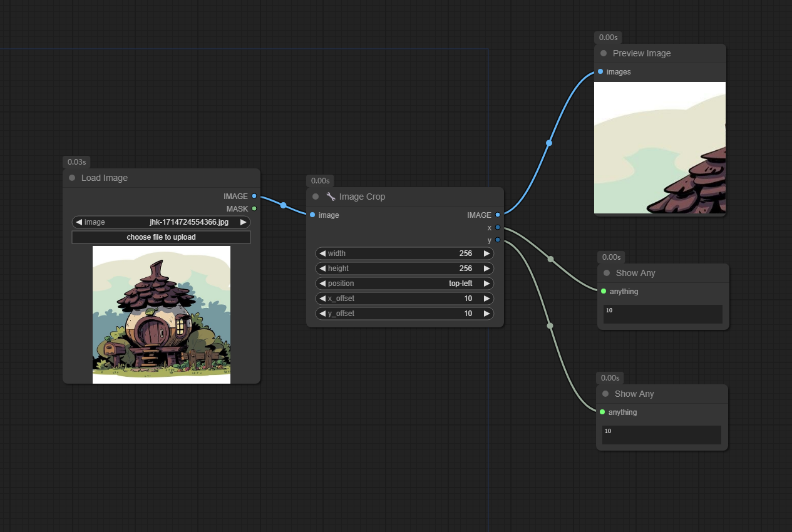Viewport: 792px width, 532px height.
Task: Click the house thumbnail in Load Image
Action: (162, 314)
